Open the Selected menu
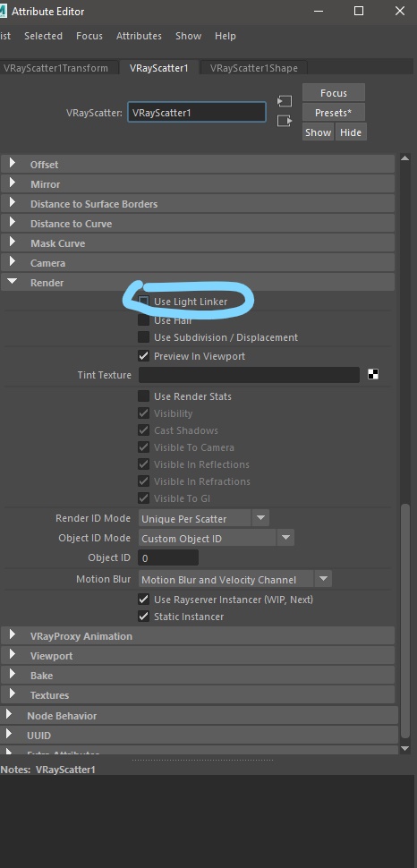 pyautogui.click(x=43, y=36)
